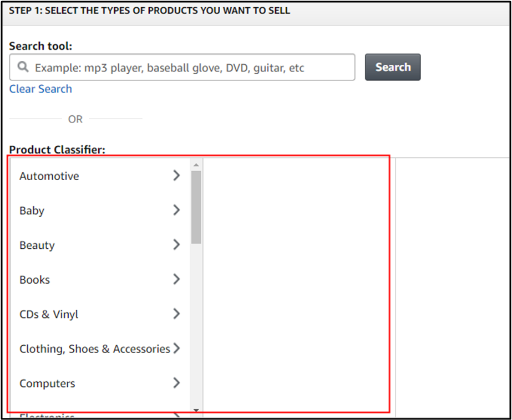
Task: Expand the Baby category arrow
Action: [176, 210]
